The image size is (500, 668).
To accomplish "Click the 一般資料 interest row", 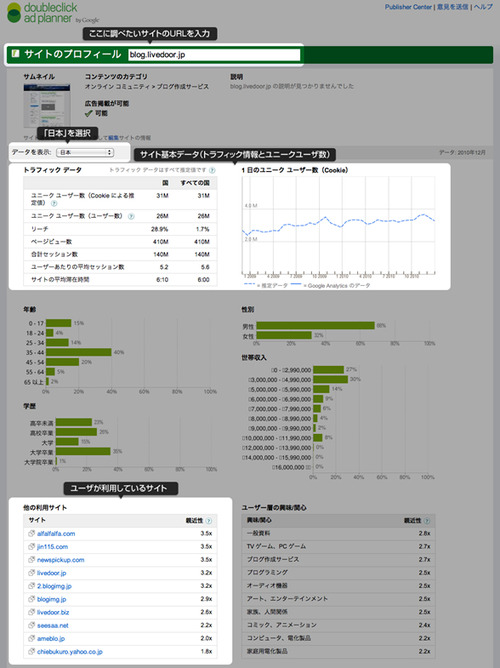I will [338, 533].
